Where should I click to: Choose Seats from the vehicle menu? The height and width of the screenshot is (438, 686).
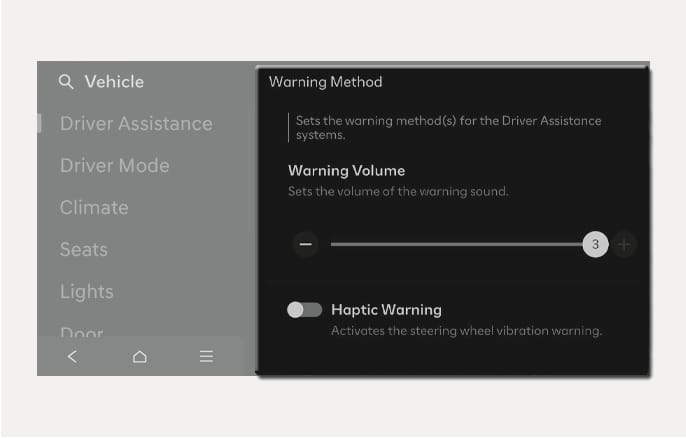click(83, 250)
